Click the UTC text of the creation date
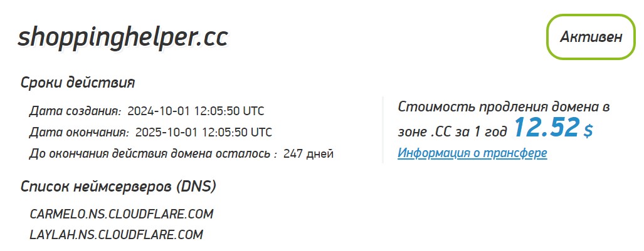The height and width of the screenshot is (251, 644). point(253,111)
